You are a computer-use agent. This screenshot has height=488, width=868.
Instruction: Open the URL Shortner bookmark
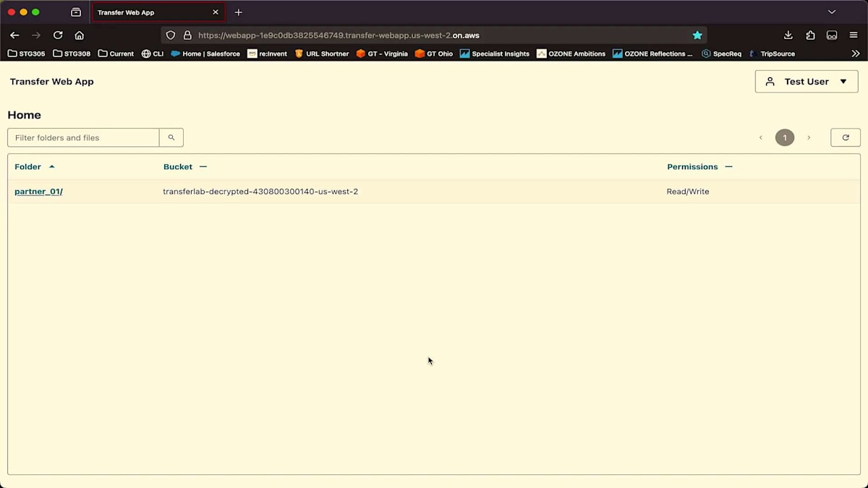pos(322,53)
